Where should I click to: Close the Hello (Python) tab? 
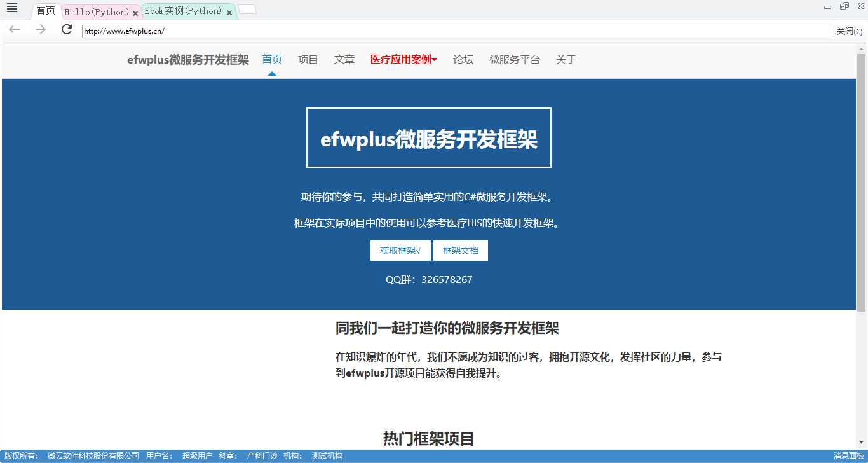(134, 11)
